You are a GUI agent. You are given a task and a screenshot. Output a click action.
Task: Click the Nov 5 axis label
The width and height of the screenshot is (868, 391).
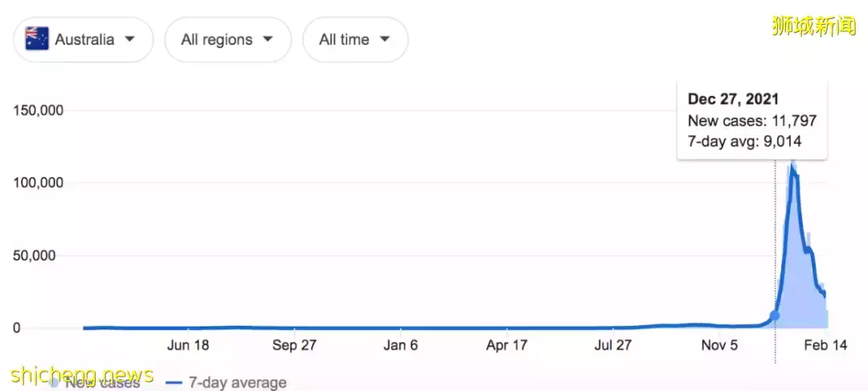point(719,345)
